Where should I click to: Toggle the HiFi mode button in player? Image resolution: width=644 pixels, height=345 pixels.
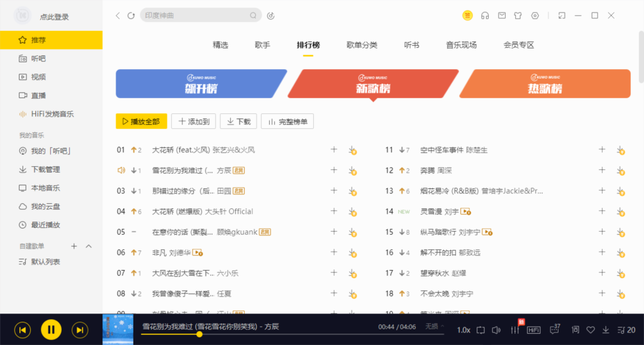pyautogui.click(x=533, y=330)
